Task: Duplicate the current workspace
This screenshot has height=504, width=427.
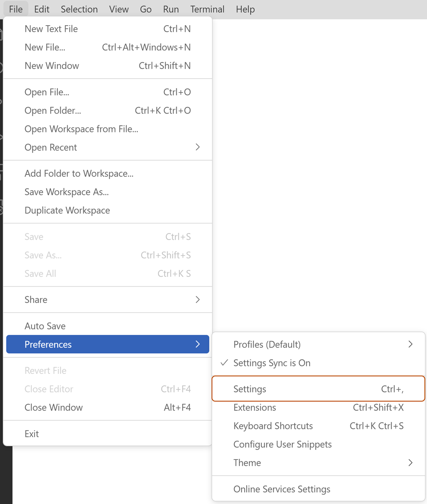Action: (x=67, y=210)
